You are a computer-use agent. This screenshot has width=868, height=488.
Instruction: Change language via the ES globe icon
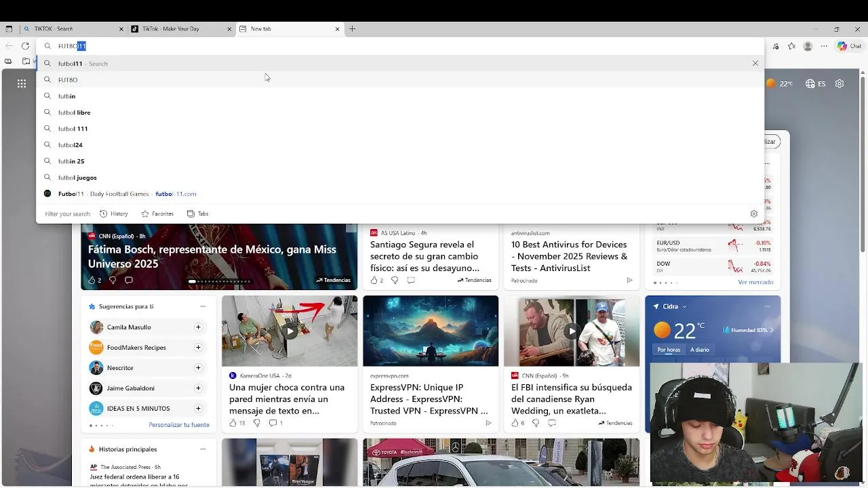(815, 83)
